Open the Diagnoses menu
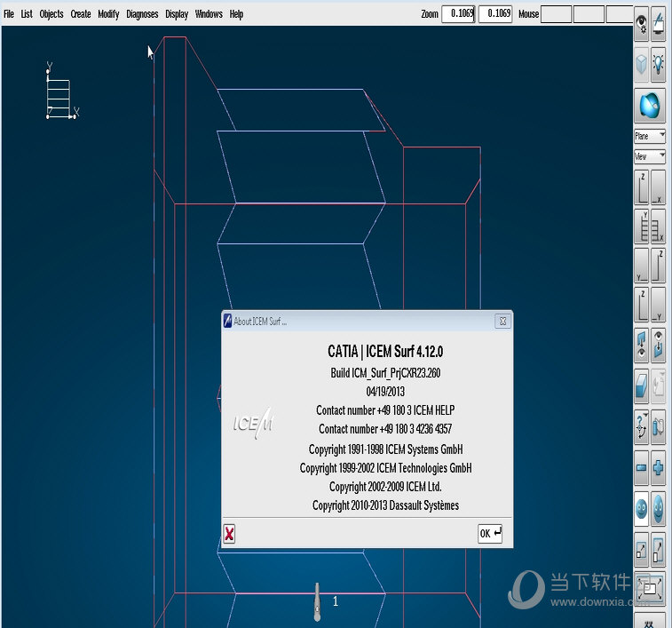This screenshot has height=628, width=672. pyautogui.click(x=142, y=14)
